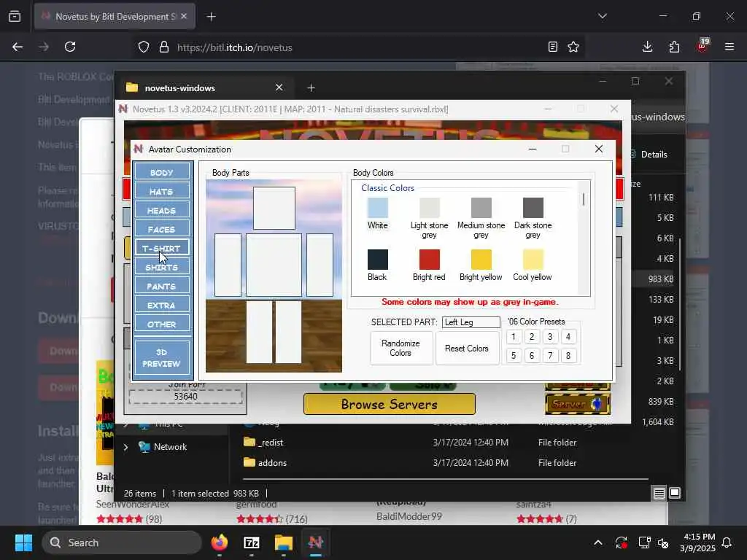Open the Windows Start menu

23,542
